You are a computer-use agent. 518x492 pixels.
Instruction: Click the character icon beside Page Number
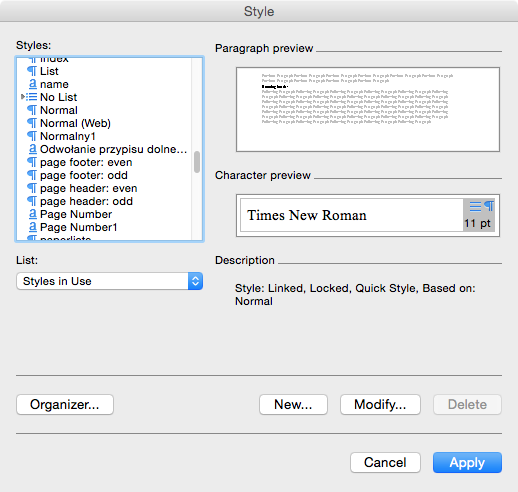click(32, 214)
